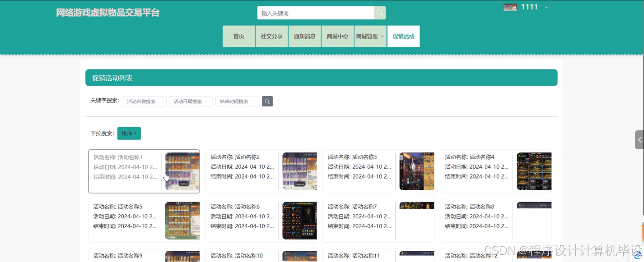
Task: Open thumbnail of 活动名称1 card
Action: [182, 171]
